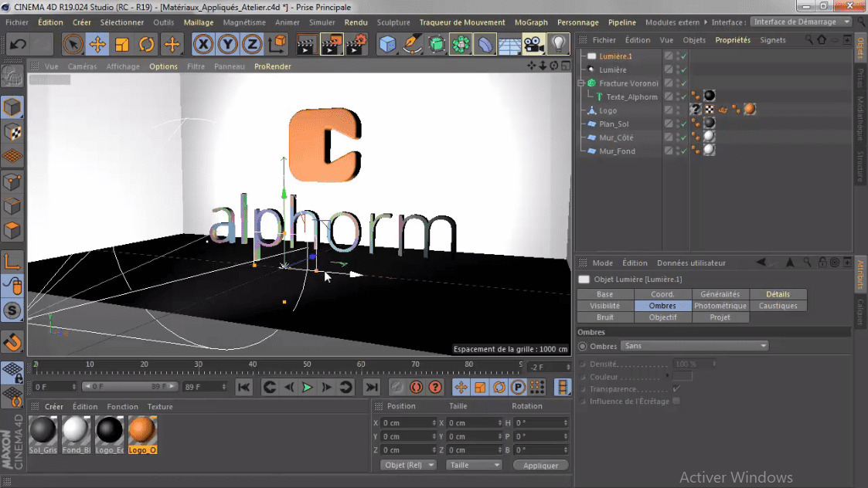Play the animation forward

pos(307,388)
